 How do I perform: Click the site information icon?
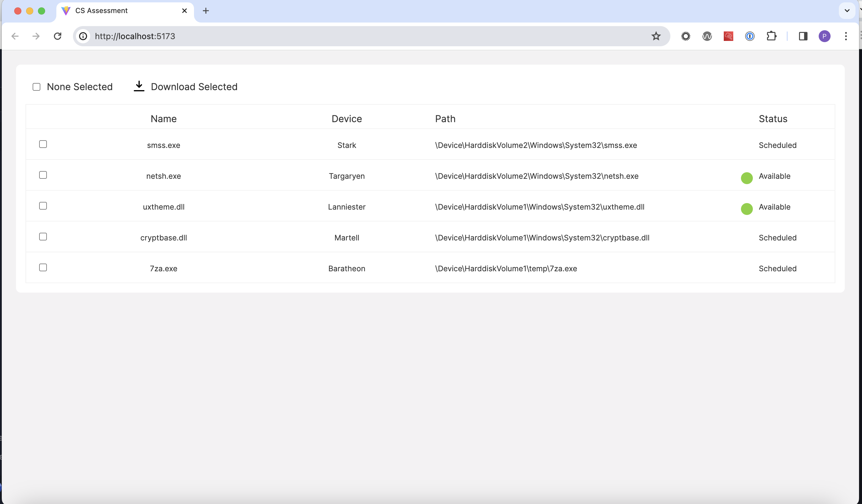click(83, 36)
